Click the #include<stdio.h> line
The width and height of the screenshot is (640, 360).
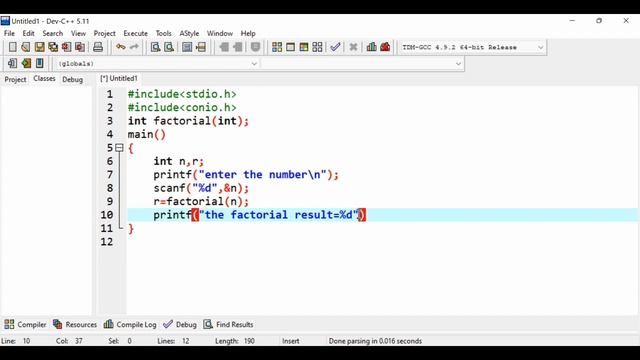pyautogui.click(x=182, y=94)
